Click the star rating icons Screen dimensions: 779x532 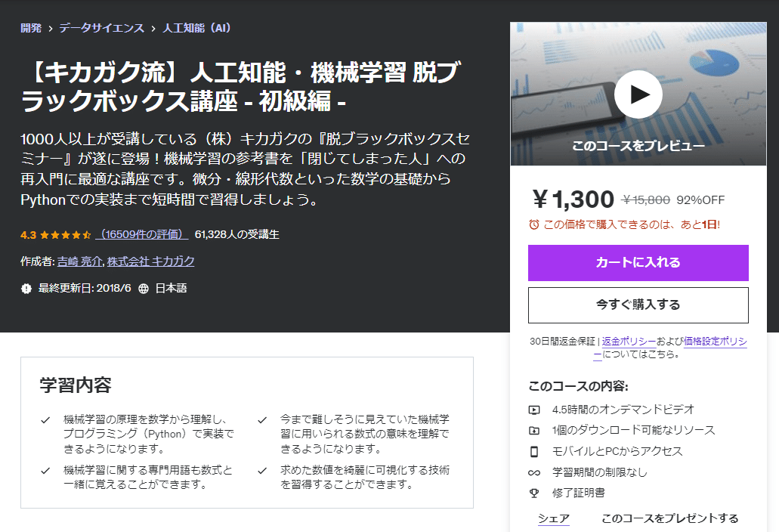(66, 235)
